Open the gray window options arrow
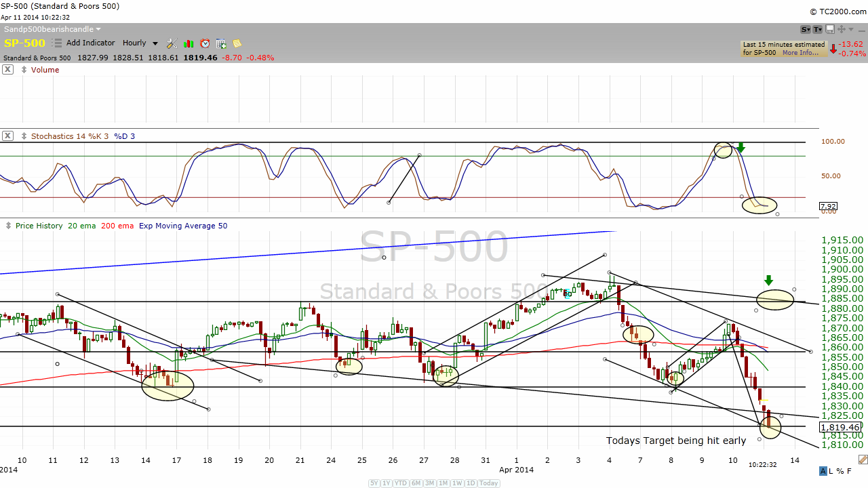Image resolution: width=868 pixels, height=488 pixels. 850,29
